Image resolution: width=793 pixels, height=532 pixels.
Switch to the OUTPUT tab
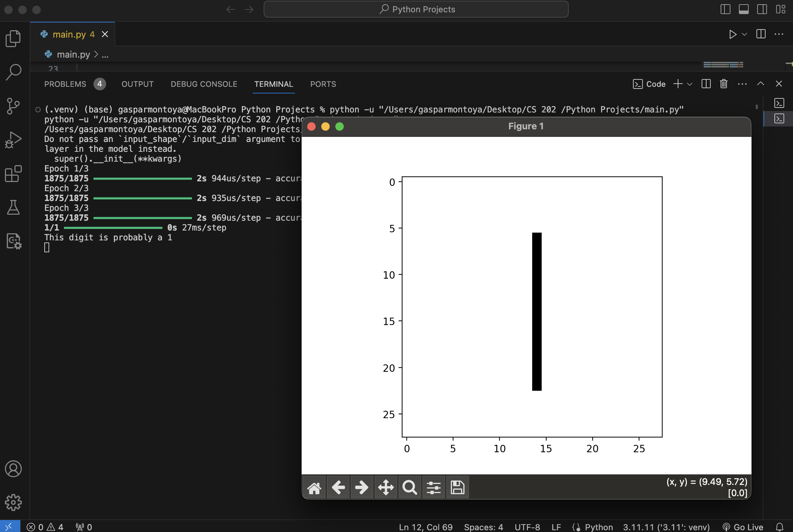[137, 84]
